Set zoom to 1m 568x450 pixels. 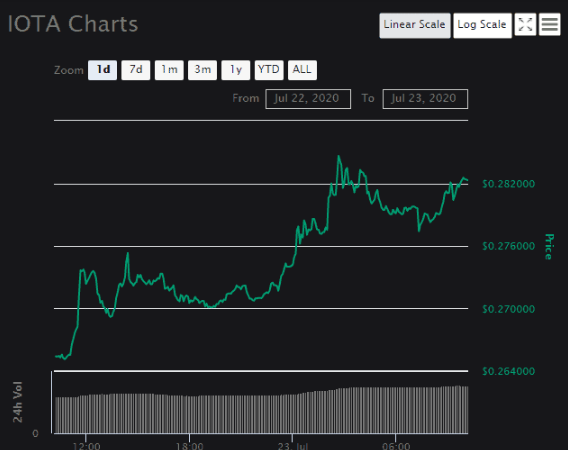pos(169,70)
